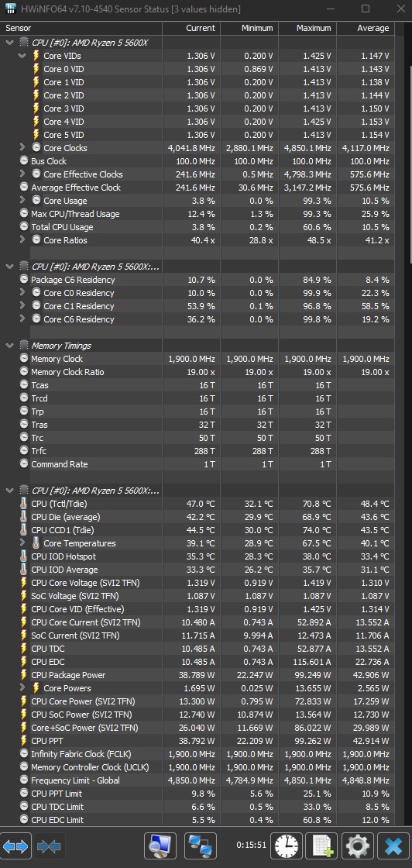This screenshot has height=868, width=412.
Task: Click the blue expand-layout arrows icon
Action: (15, 846)
